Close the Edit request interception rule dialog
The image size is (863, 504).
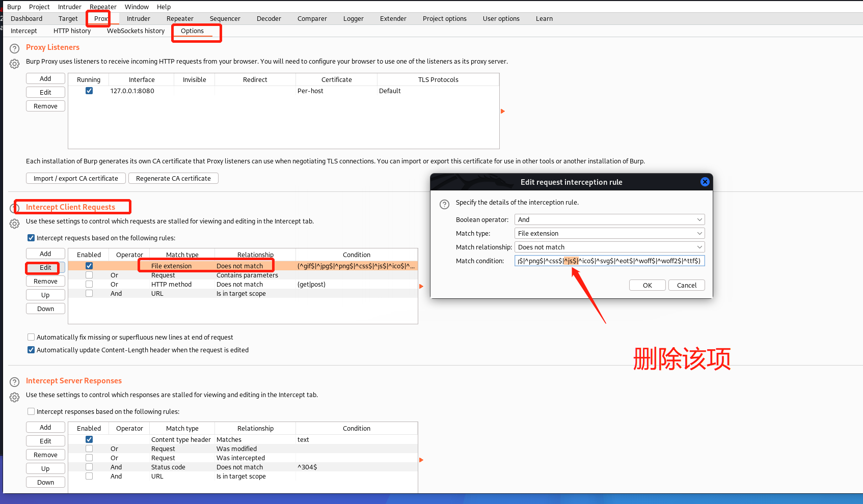pyautogui.click(x=705, y=182)
